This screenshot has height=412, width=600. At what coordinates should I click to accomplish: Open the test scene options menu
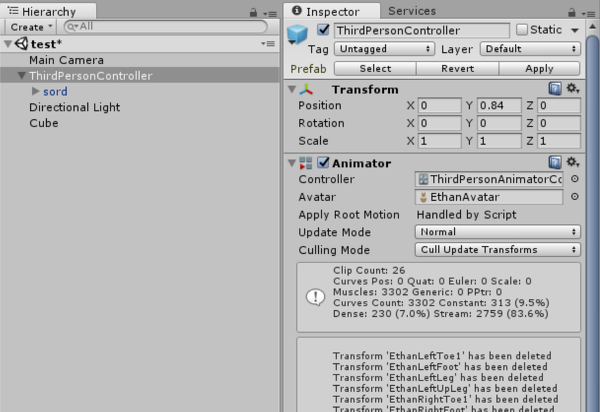[268, 44]
